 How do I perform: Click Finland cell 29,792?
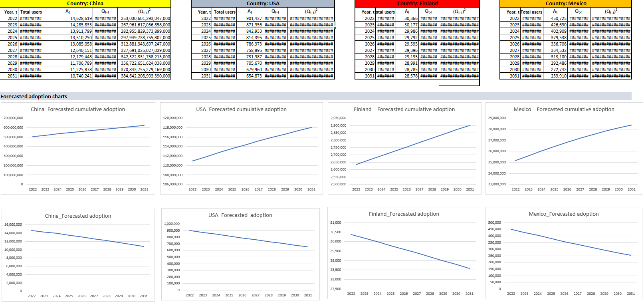coord(407,38)
